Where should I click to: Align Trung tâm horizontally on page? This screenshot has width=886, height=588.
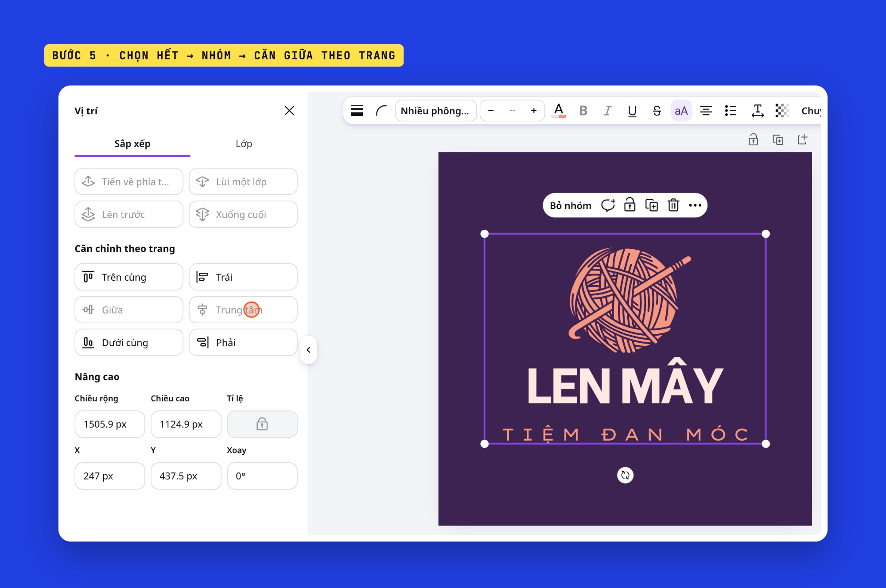point(243,310)
